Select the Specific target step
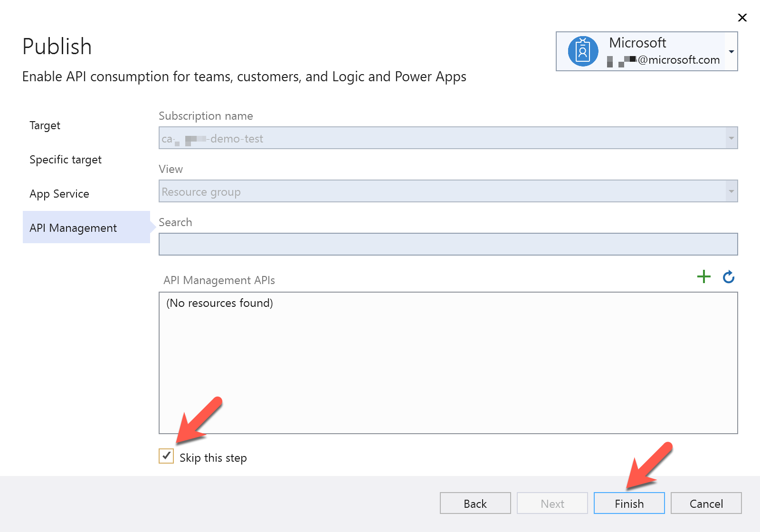760x532 pixels. coord(66,160)
